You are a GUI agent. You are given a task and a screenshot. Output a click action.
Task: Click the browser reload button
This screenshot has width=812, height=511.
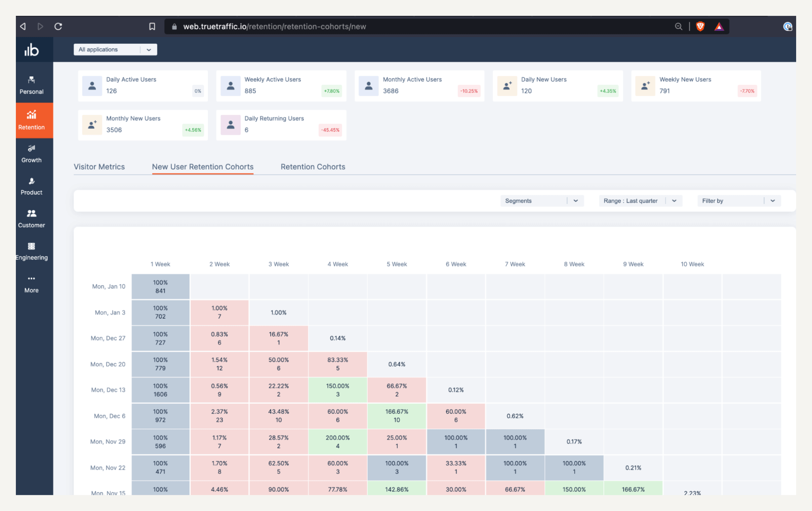click(57, 26)
